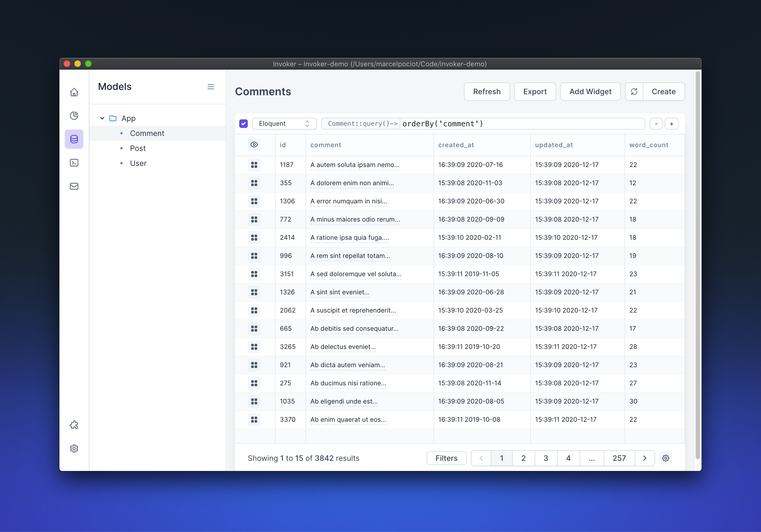
Task: Open row actions for id 1306
Action: click(254, 201)
